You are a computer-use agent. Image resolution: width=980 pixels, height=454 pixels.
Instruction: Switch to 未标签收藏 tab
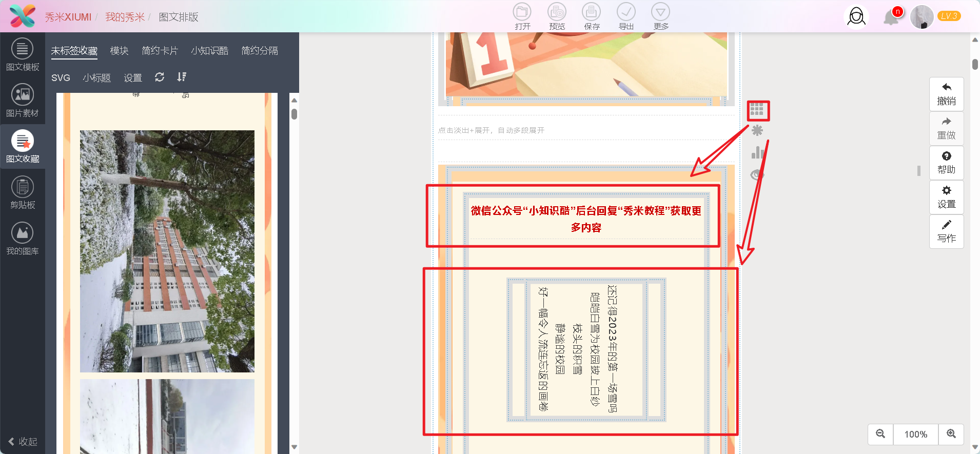tap(74, 51)
